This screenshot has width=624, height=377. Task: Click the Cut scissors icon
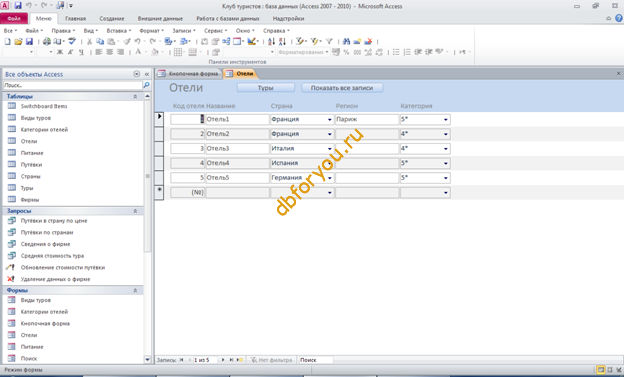click(x=90, y=41)
